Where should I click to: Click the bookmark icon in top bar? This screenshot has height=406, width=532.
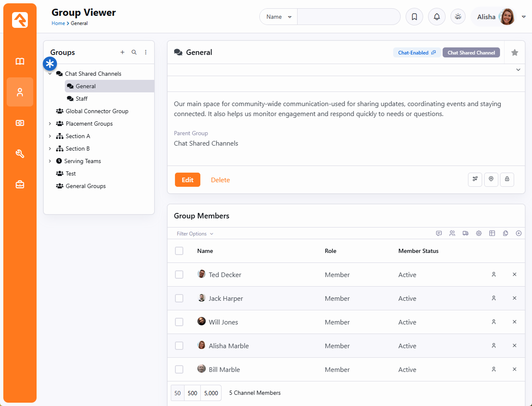pyautogui.click(x=414, y=17)
